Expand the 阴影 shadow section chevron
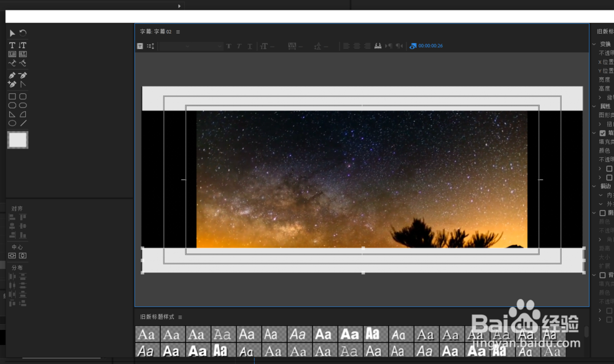614x364 pixels. pos(594,213)
